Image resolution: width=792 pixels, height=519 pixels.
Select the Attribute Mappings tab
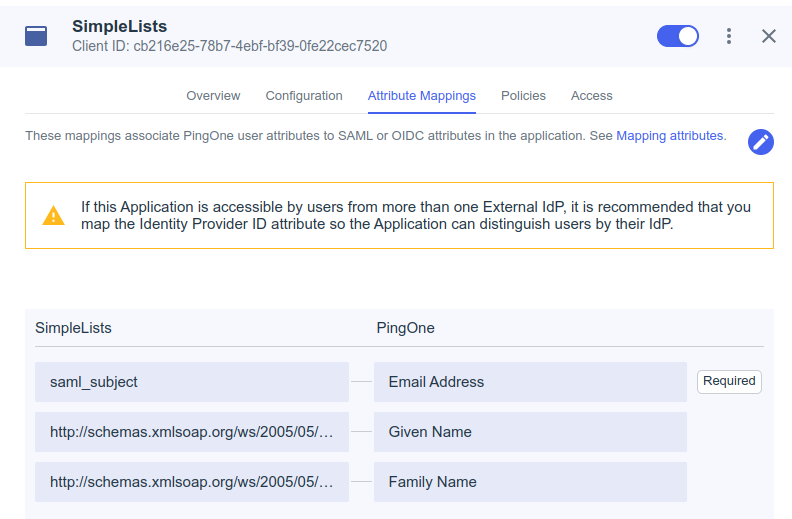click(422, 96)
